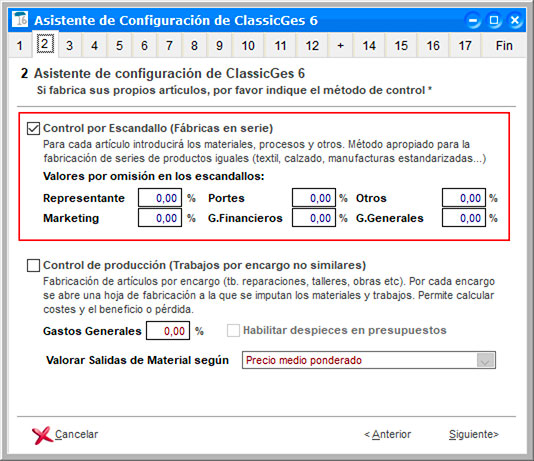Select the G.Generales percentage field

click(464, 218)
